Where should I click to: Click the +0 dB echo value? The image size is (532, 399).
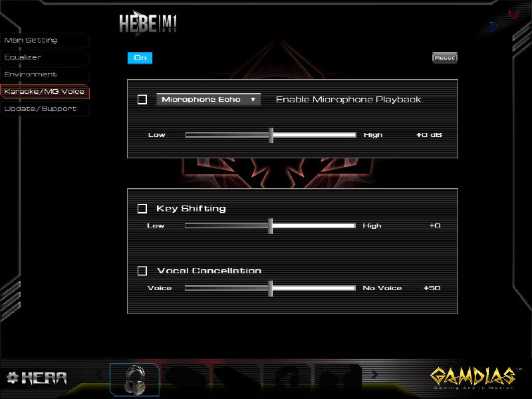(x=429, y=135)
